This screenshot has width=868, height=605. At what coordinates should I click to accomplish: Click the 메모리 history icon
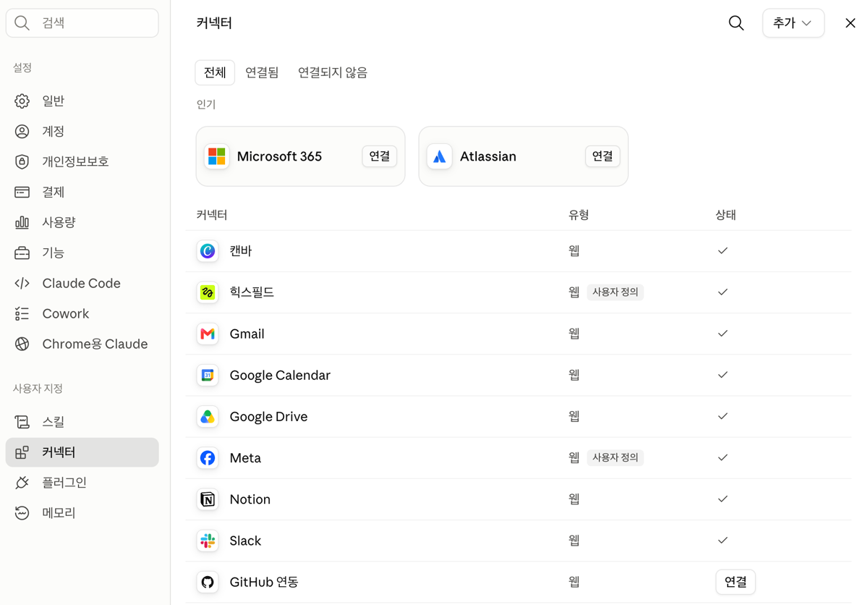coord(22,513)
